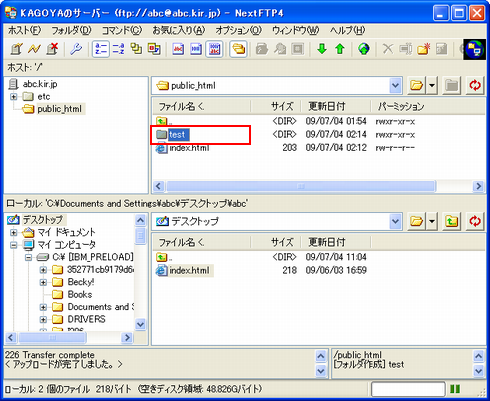
Task: Click the green download arrow
Action: [322, 49]
